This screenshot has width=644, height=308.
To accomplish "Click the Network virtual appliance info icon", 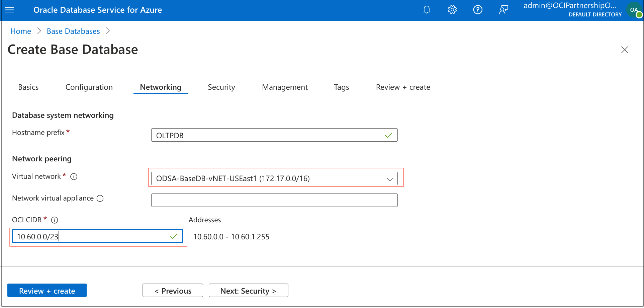I will (100, 198).
